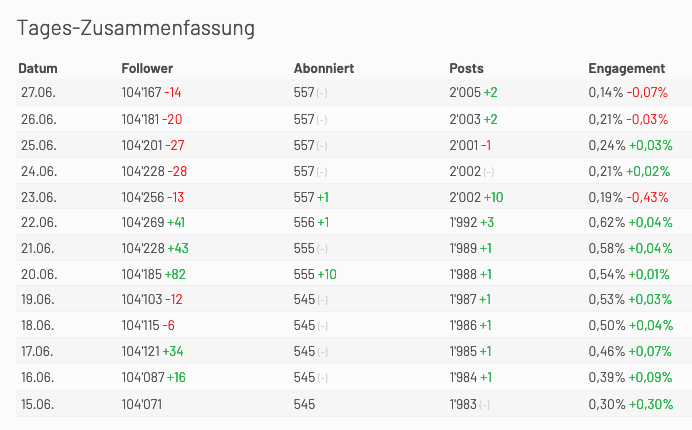
Task: Click follower count 104'269 on 22.06.
Action: tap(143, 222)
